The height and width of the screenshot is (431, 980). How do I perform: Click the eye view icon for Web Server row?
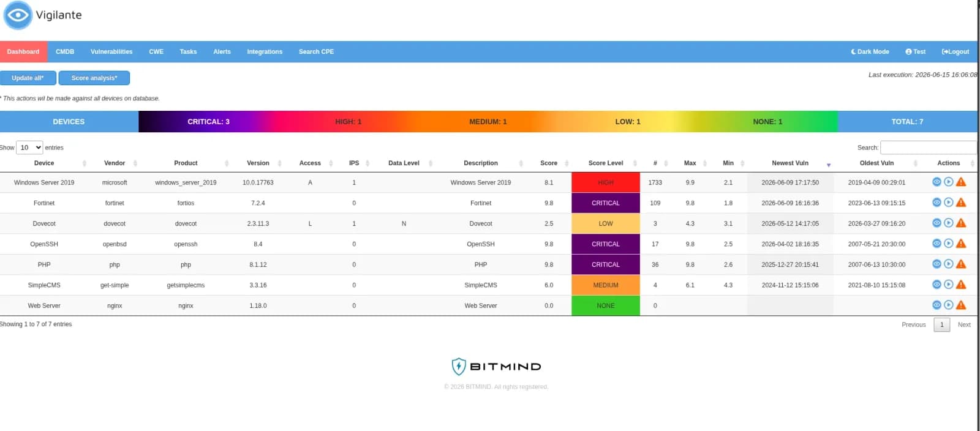[x=937, y=305]
